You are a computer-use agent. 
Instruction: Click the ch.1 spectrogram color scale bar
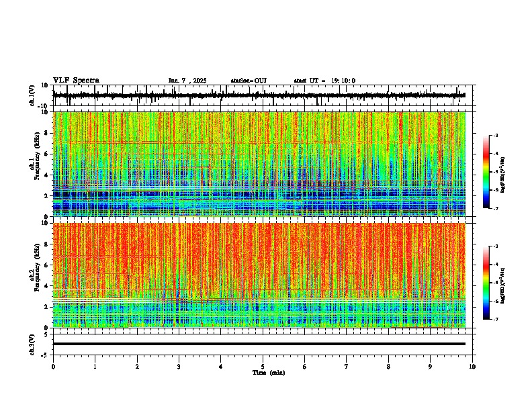486,171
